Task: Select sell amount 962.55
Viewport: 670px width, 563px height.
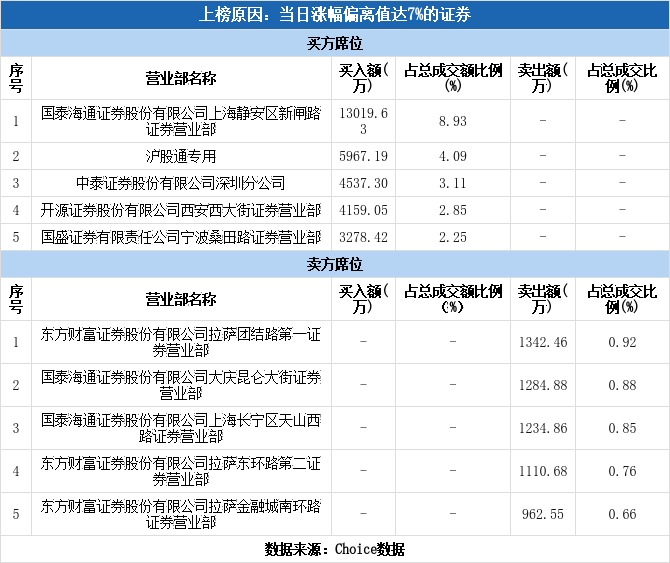Action: pyautogui.click(x=543, y=514)
